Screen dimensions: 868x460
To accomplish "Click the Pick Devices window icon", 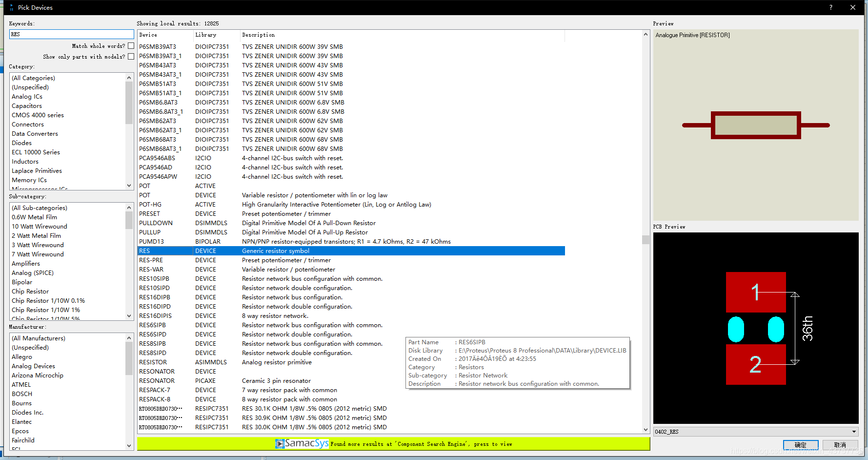I will click(x=11, y=7).
